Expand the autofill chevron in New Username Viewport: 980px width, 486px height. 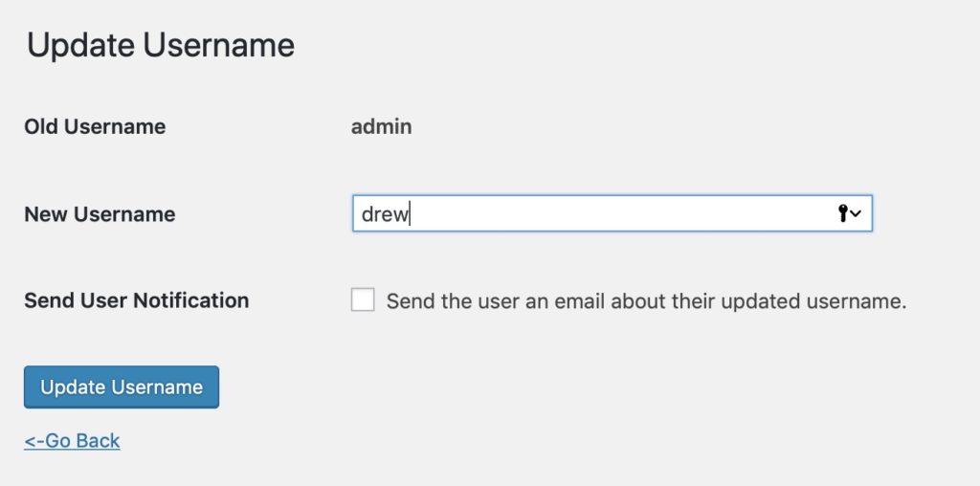pyautogui.click(x=856, y=213)
